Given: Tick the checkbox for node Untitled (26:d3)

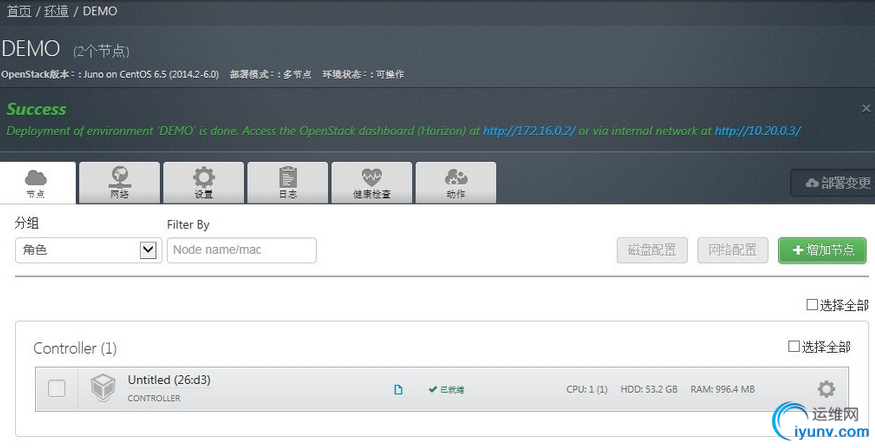Looking at the screenshot, I should point(56,388).
